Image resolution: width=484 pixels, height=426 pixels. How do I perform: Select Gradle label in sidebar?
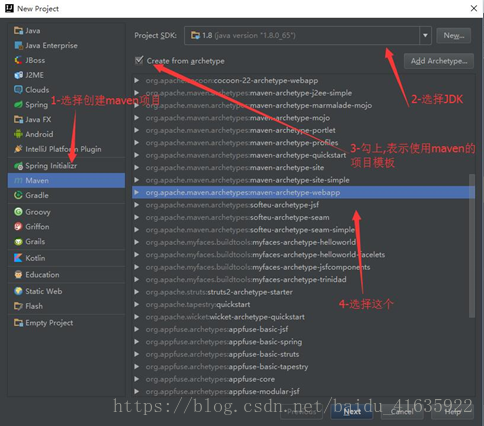(37, 195)
